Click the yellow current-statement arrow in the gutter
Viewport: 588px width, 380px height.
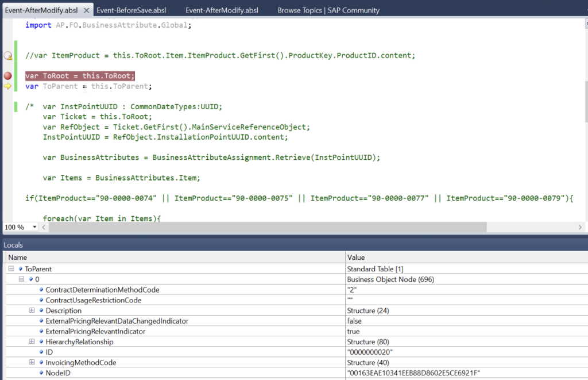click(x=8, y=86)
